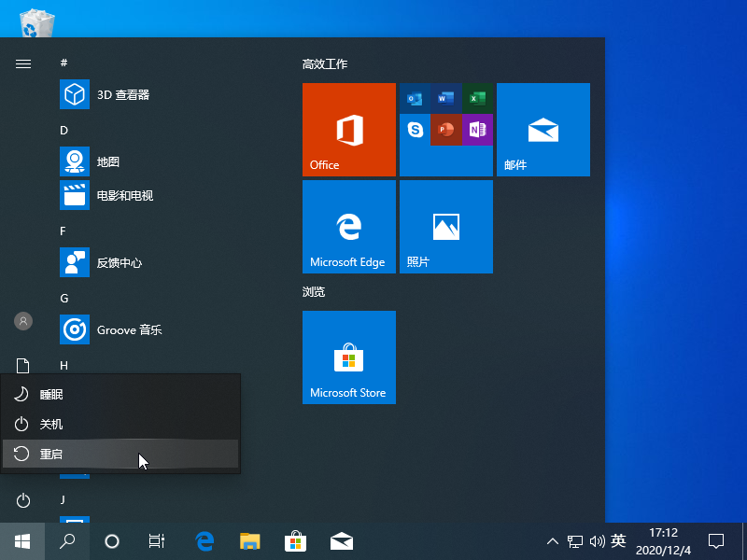The width and height of the screenshot is (747, 560).
Task: Expand the Start menu hamburger
Action: (x=22, y=63)
